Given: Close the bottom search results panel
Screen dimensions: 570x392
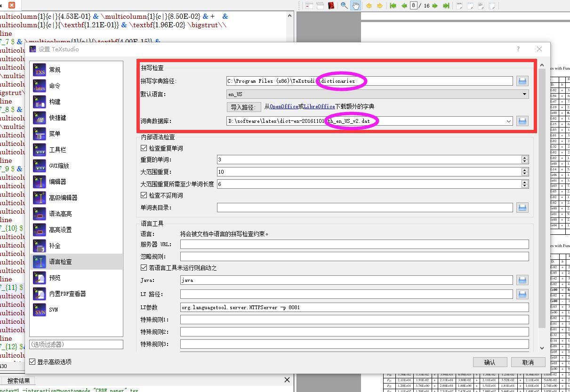Looking at the screenshot, I should pyautogui.click(x=287, y=380).
